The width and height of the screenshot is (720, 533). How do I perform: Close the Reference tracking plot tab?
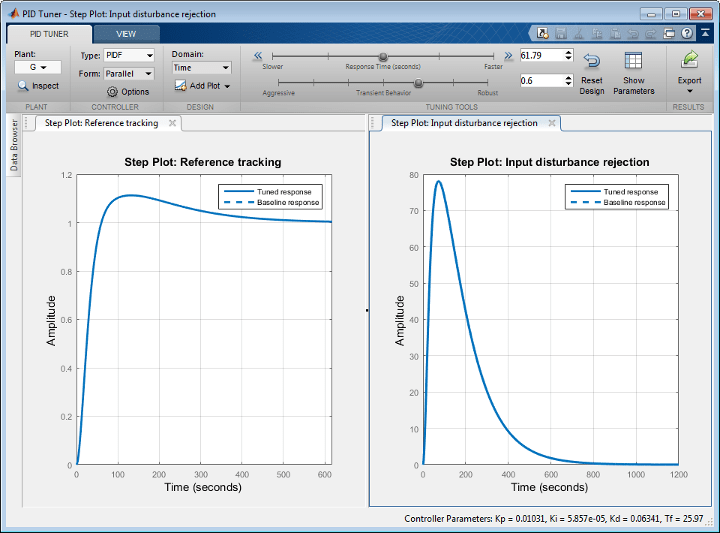(172, 123)
